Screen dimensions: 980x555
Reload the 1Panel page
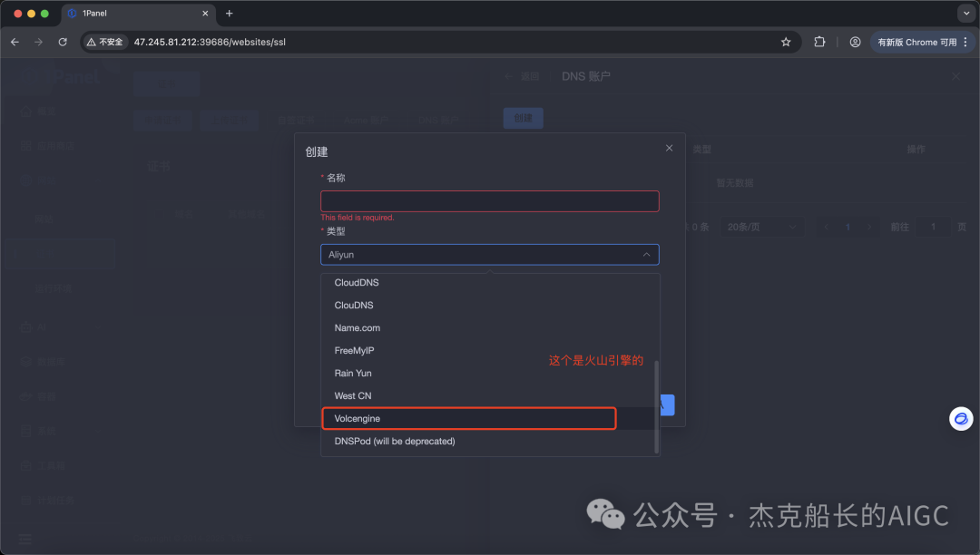(x=63, y=42)
